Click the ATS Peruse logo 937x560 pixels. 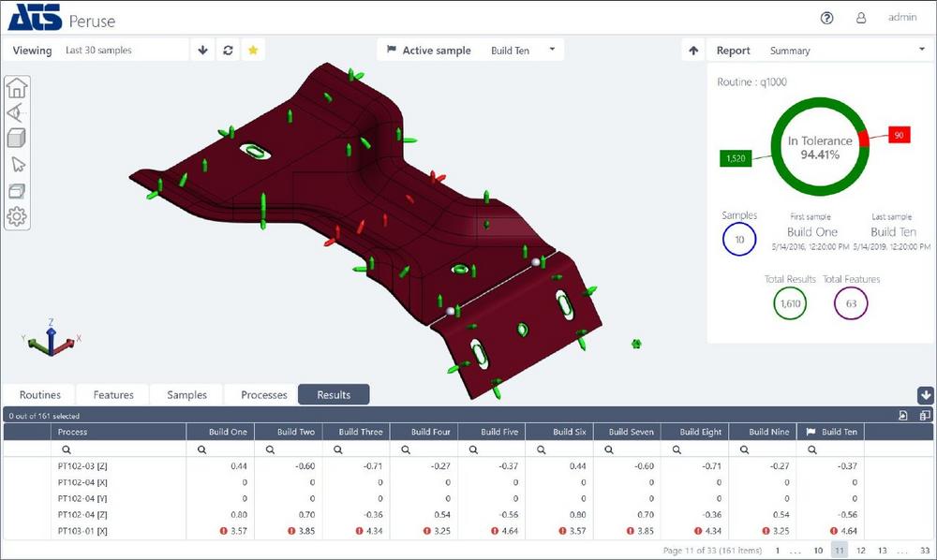(62, 18)
